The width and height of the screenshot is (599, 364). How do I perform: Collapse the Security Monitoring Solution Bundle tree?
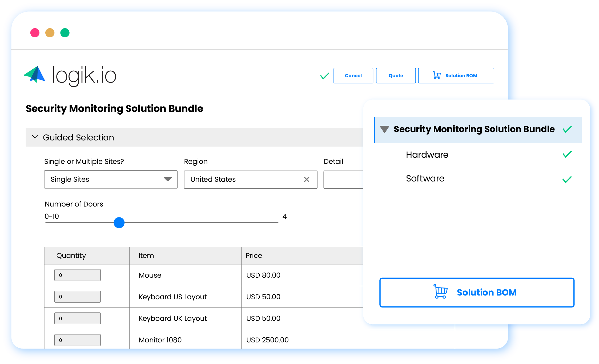[384, 129]
